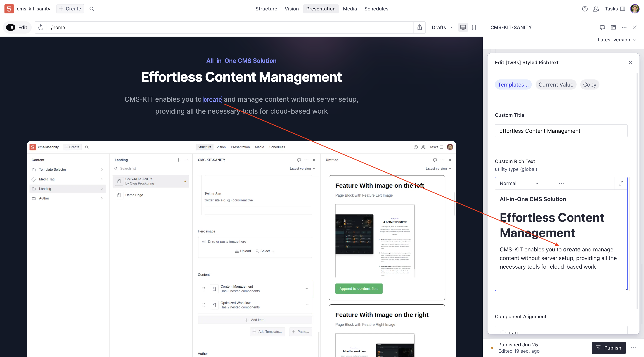Close the CMS-KIT-SANITY document pane
Viewport: 644px width, 357px height.
pos(635,27)
